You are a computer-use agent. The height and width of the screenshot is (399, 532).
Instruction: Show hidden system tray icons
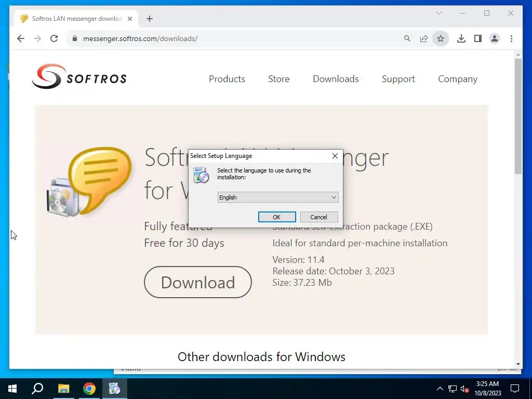pyautogui.click(x=440, y=389)
